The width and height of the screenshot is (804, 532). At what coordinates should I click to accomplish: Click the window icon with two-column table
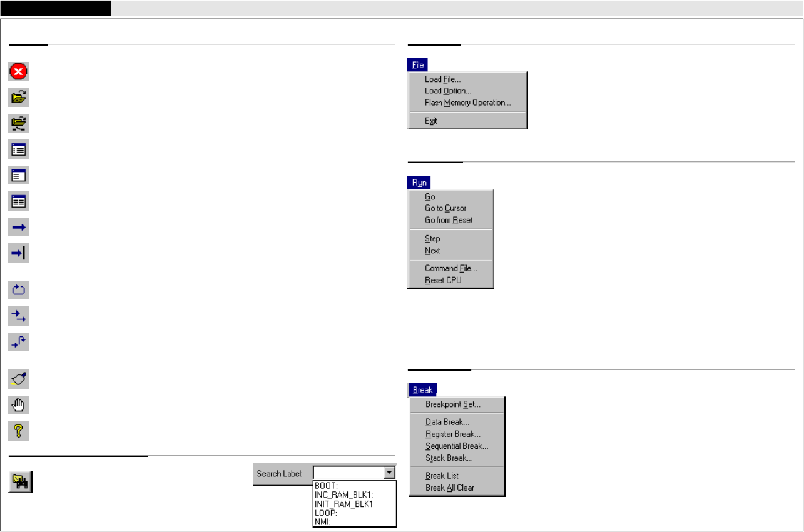pyautogui.click(x=19, y=201)
